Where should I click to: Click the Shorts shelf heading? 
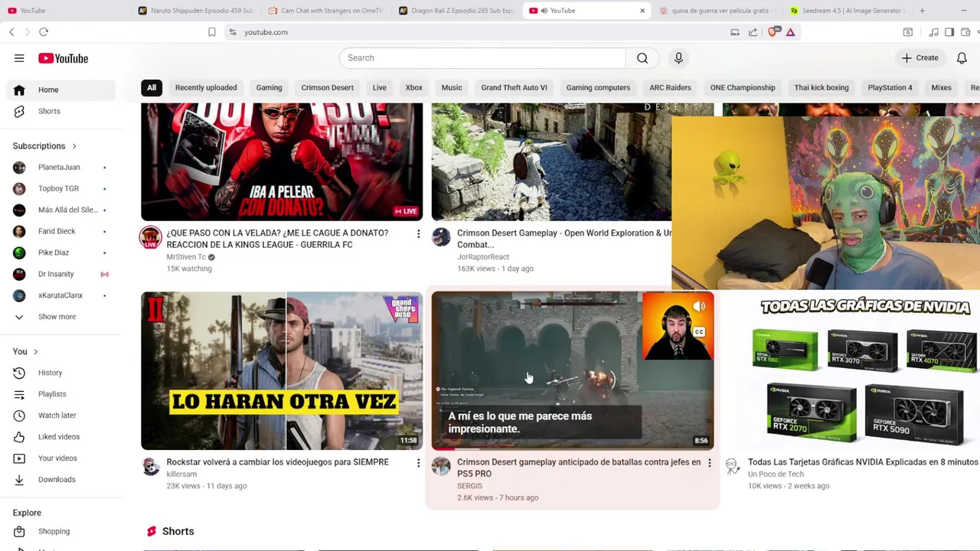click(x=178, y=531)
